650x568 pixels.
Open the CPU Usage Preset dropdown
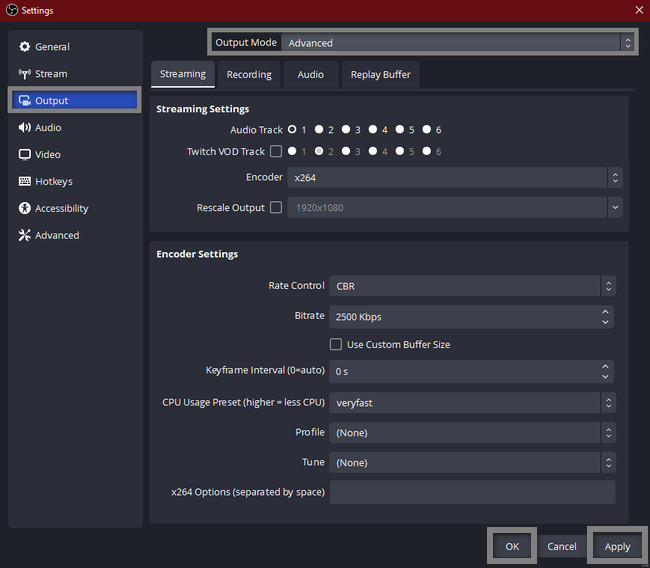pos(472,403)
